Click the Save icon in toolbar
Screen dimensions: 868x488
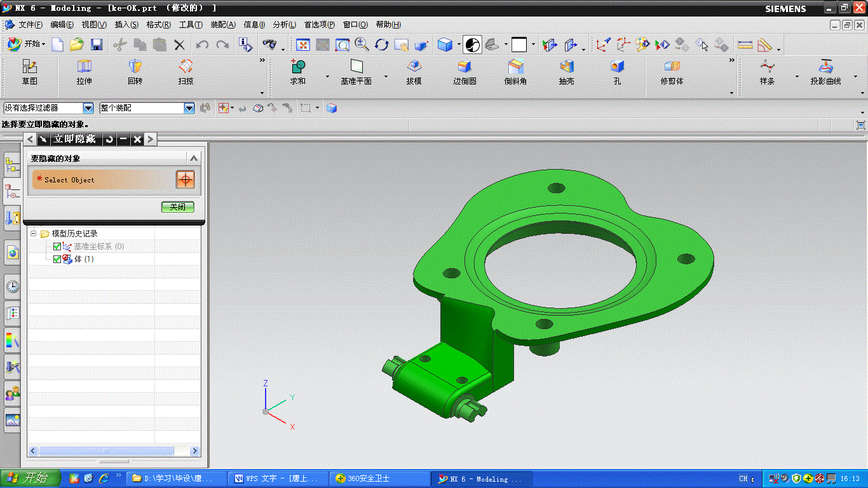tap(97, 44)
